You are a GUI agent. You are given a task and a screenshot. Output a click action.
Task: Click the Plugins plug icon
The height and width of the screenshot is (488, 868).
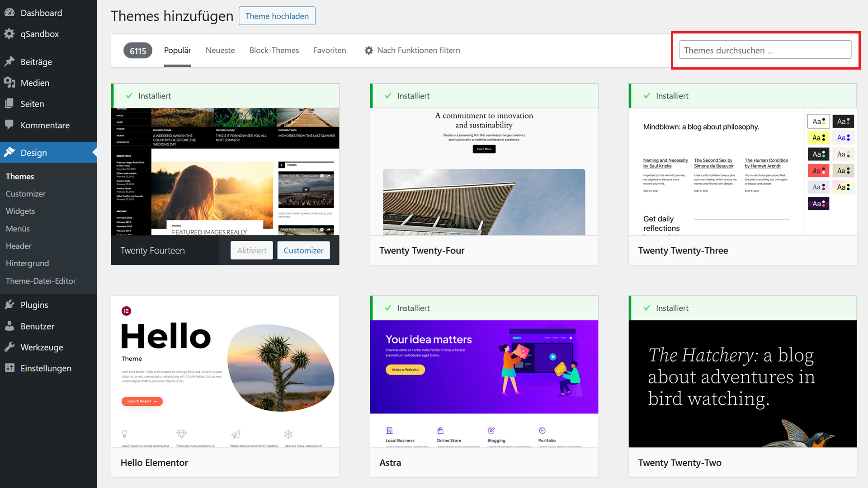pyautogui.click(x=9, y=305)
